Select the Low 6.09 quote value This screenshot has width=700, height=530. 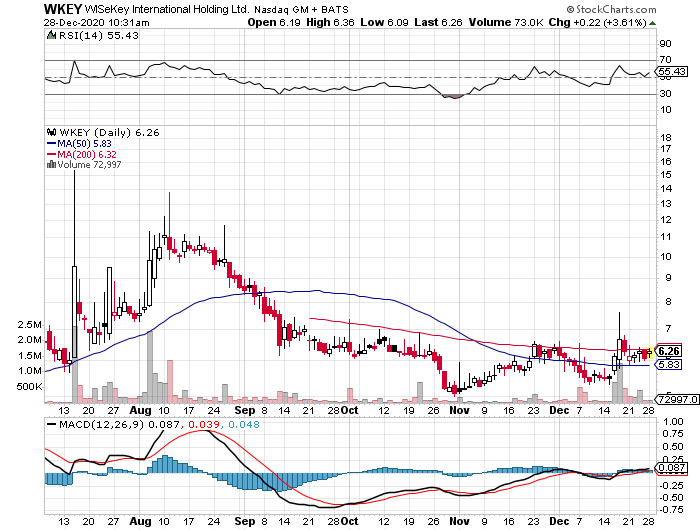(x=384, y=22)
